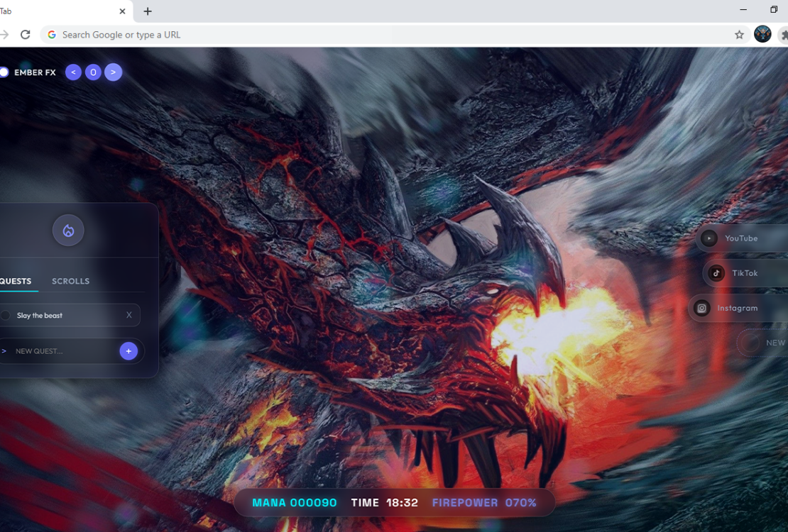Click the flame emblem icon in the panel
Screen dimensions: 788x532
(68, 231)
